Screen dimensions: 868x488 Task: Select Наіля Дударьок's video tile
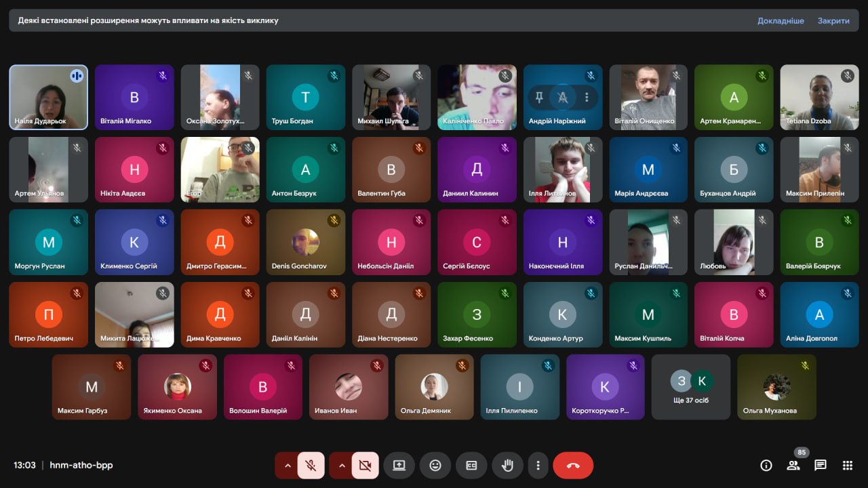point(48,97)
